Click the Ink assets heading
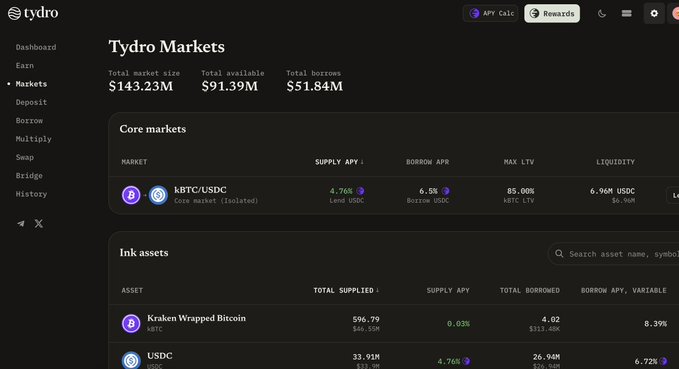The height and width of the screenshot is (369, 679). [144, 252]
